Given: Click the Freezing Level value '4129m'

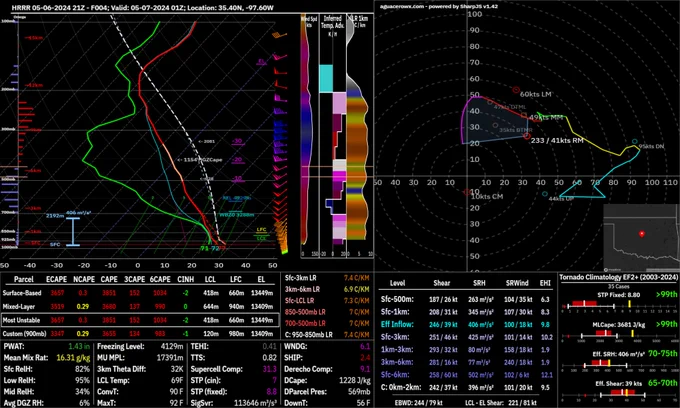Looking at the screenshot, I should click(171, 346).
